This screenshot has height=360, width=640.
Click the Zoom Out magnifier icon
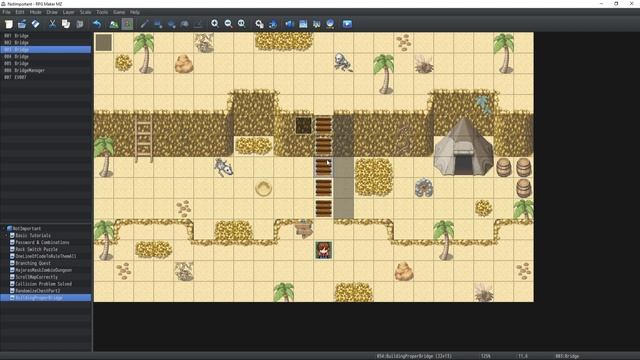tap(228, 24)
